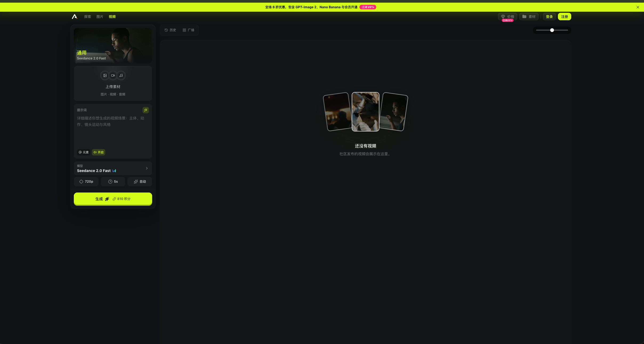Screen dimensions: 644x344
Task: Switch to the 历史 tab
Action: [170, 30]
